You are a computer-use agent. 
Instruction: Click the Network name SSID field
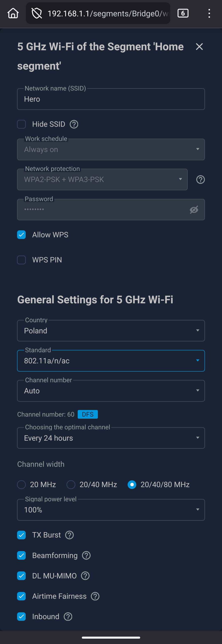[111, 99]
